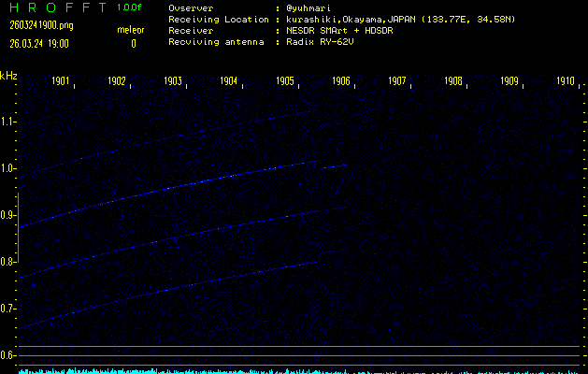Click the 1910 time marker
Screen dimensions: 588x374
[x=565, y=81]
